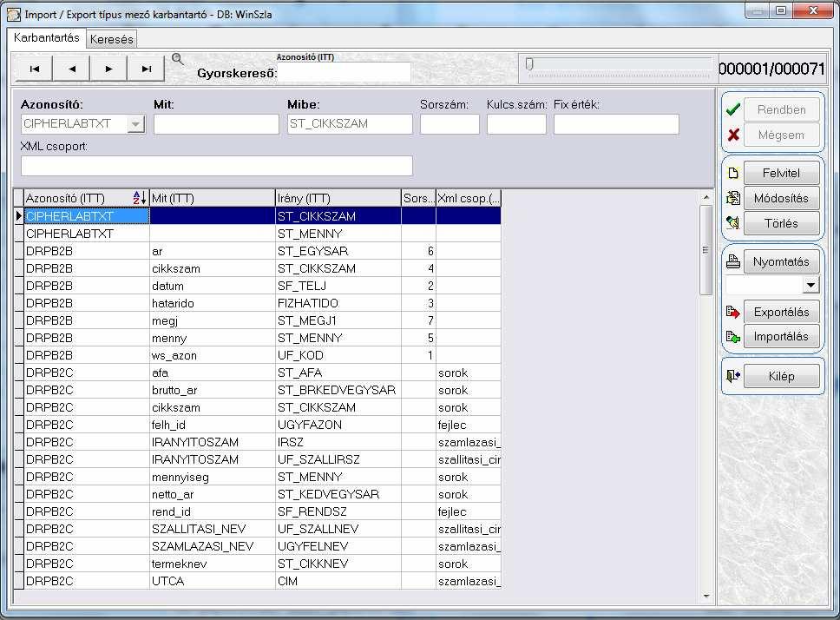Screen dimensions: 840x620
Task: Jump to the last record
Action: click(x=146, y=69)
